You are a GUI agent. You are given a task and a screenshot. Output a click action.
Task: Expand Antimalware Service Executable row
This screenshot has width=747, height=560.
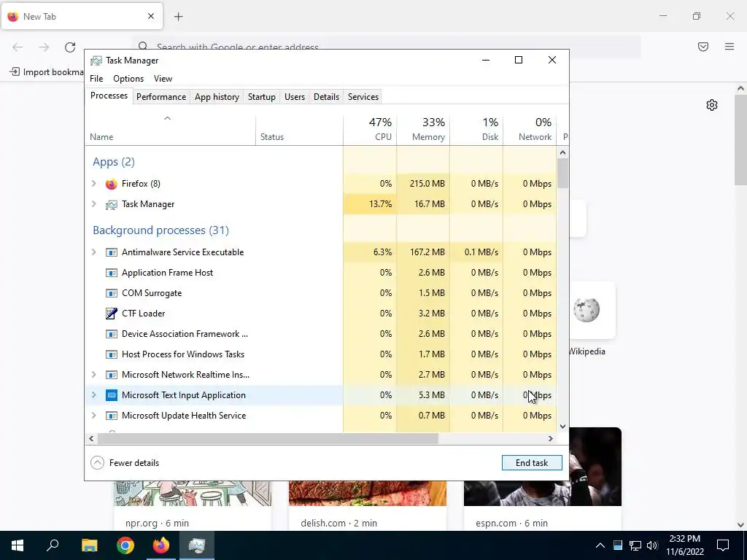[x=94, y=252]
